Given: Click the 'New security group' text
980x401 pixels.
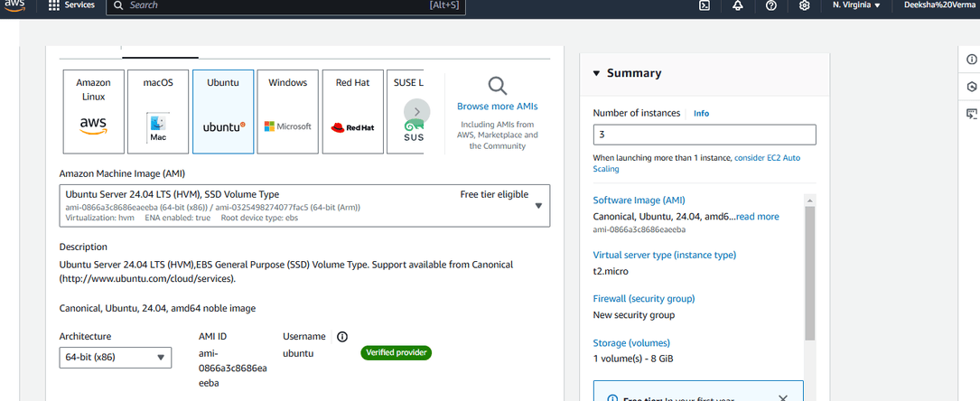Looking at the screenshot, I should point(634,315).
